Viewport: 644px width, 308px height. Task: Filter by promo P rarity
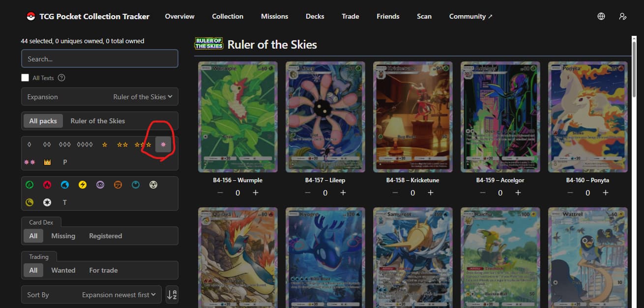65,162
